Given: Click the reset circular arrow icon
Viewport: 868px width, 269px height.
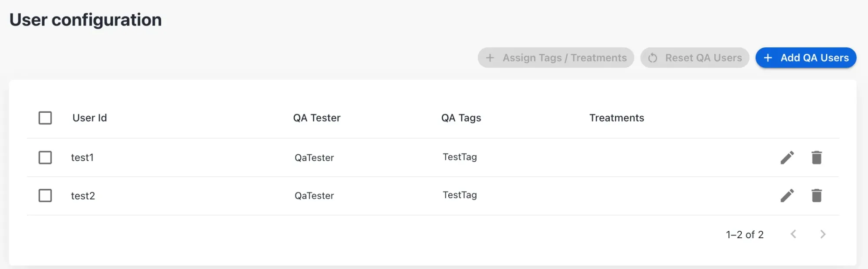Looking at the screenshot, I should [653, 58].
